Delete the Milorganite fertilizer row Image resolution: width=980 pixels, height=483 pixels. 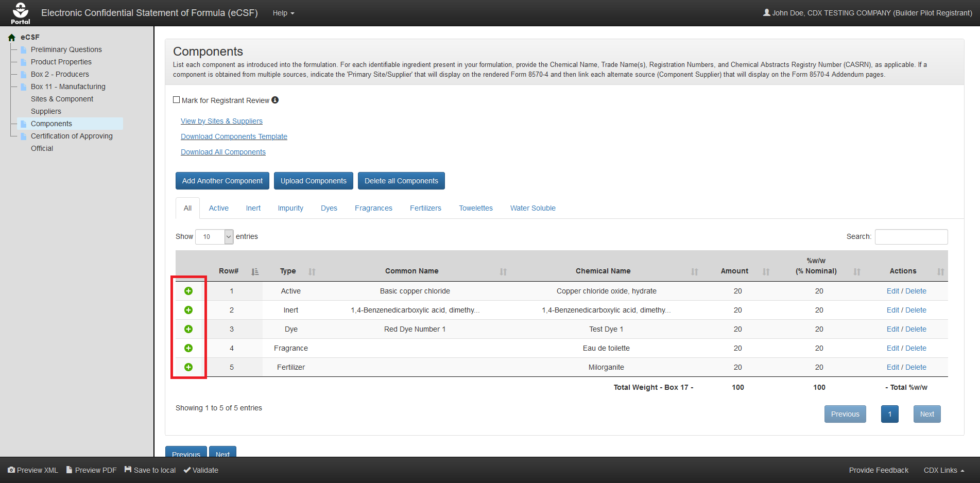916,367
